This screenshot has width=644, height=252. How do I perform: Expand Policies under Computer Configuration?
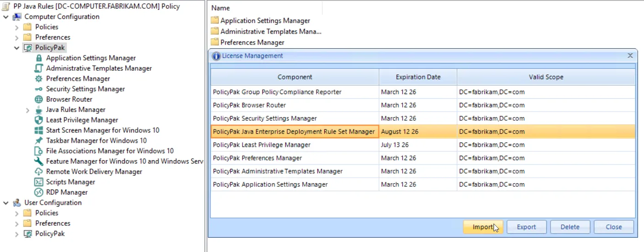point(17,27)
